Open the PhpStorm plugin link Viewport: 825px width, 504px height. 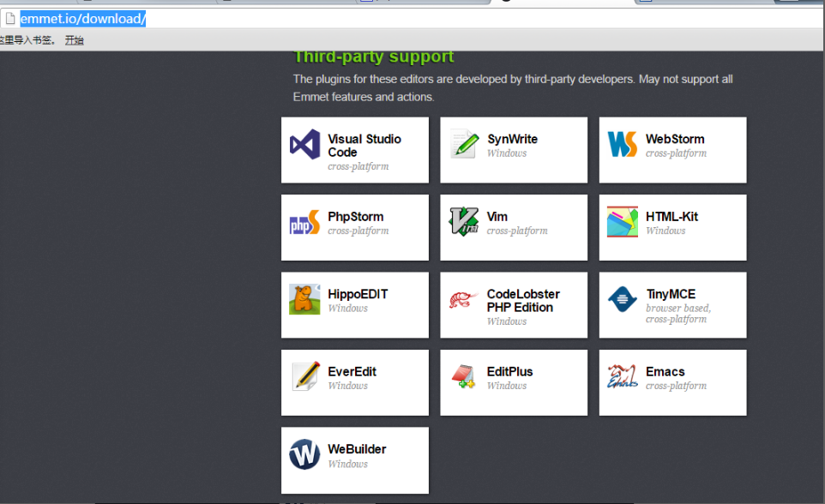(x=355, y=227)
